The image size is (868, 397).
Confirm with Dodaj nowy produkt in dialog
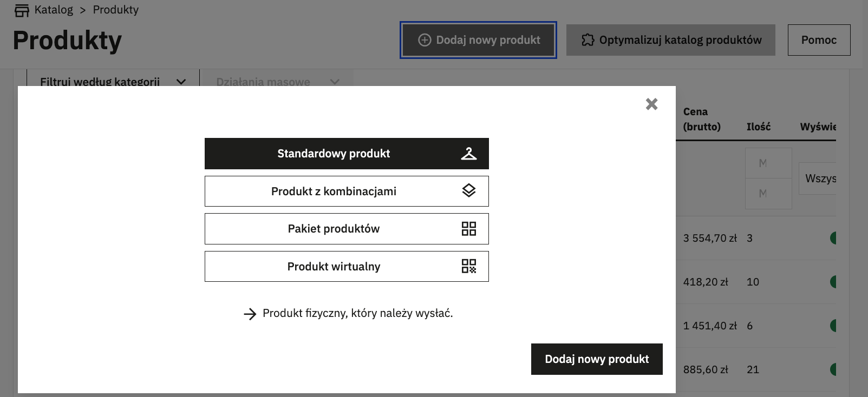click(597, 359)
